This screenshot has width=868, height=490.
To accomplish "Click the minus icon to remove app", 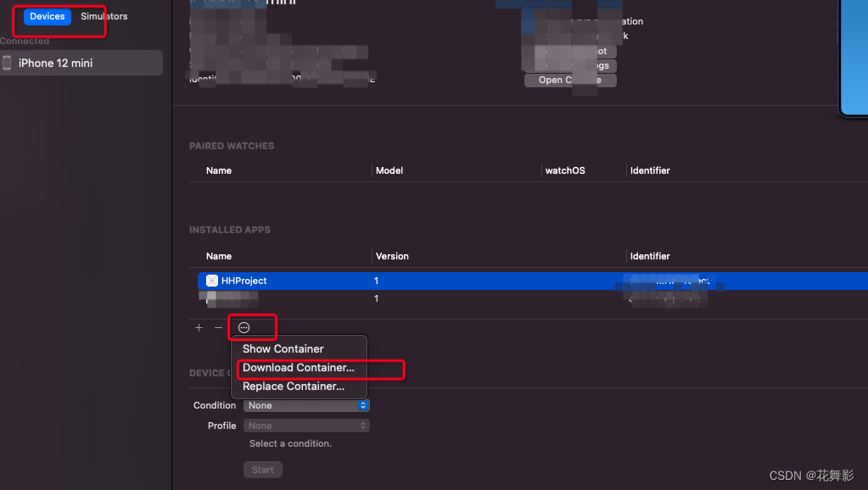I will (x=219, y=327).
